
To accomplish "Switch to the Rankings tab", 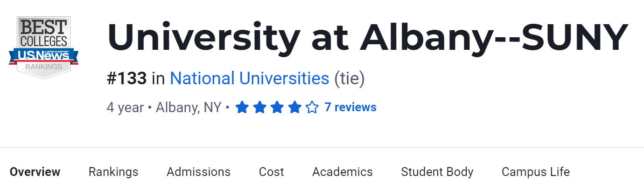I will pyautogui.click(x=113, y=172).
